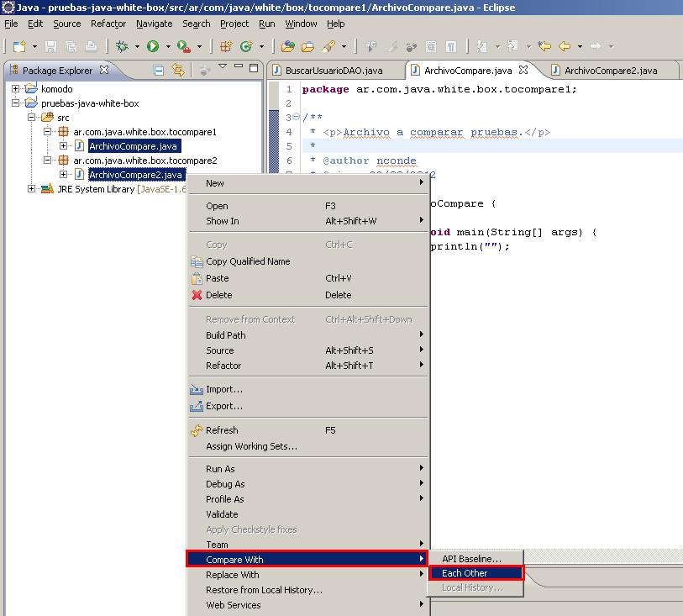This screenshot has height=616, width=683.
Task: Expand the komodo project node
Action: (x=15, y=89)
